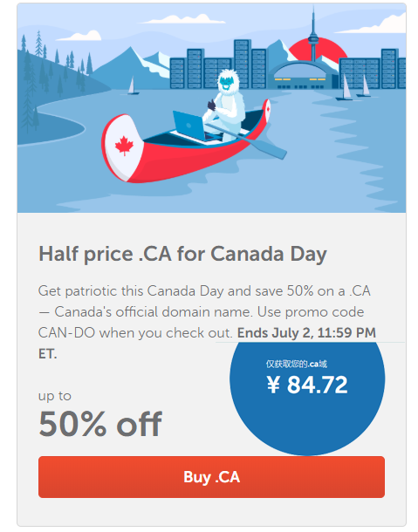
Task: Click the tall server building left of the yeti
Action: coord(195,69)
